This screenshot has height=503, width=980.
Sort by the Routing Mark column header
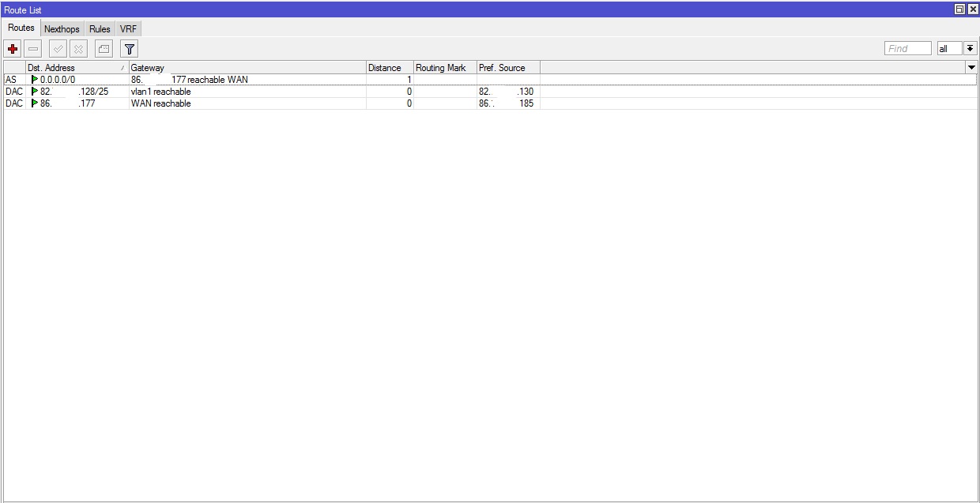tap(445, 68)
